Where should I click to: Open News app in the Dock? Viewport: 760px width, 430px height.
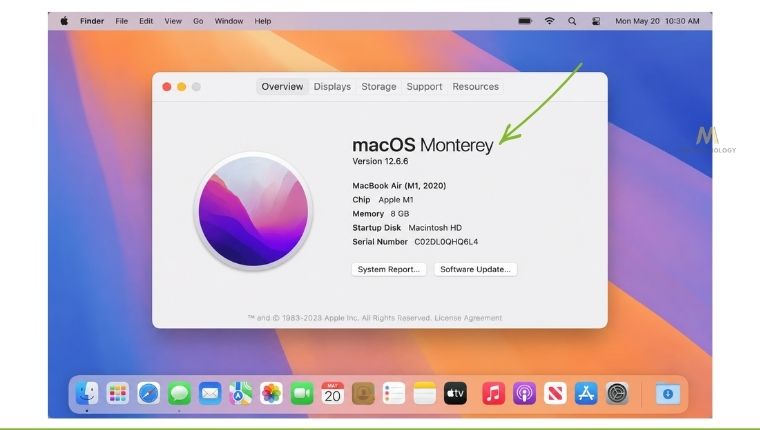point(555,393)
